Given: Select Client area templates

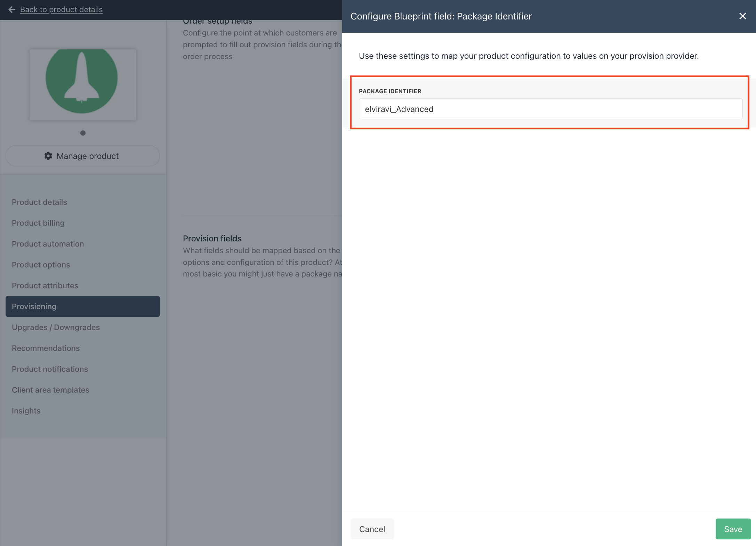Looking at the screenshot, I should pos(51,390).
